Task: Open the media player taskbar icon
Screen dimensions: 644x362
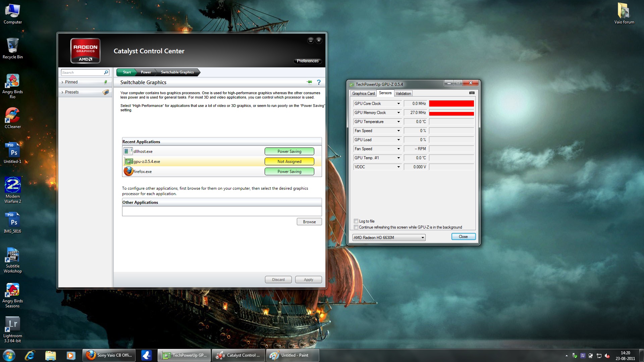Action: (x=71, y=355)
